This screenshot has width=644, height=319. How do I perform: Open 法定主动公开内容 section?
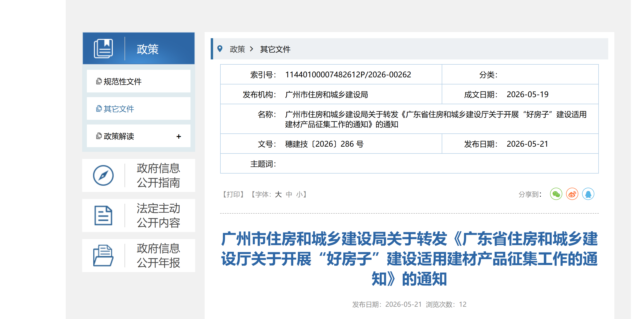[138, 215]
